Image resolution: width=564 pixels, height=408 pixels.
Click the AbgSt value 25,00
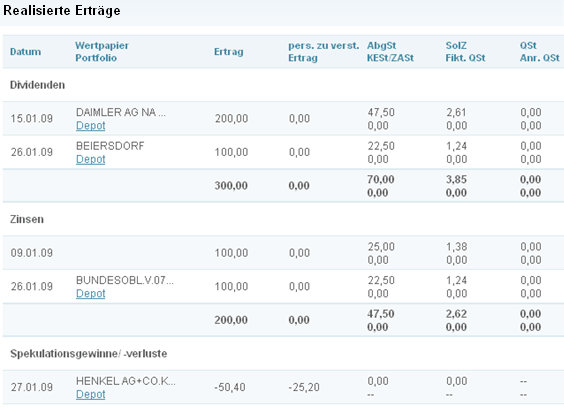[x=381, y=246]
